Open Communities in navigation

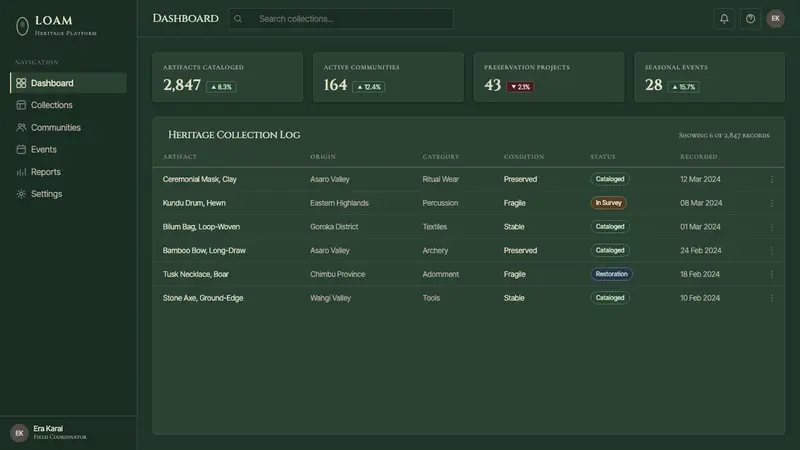68,128
